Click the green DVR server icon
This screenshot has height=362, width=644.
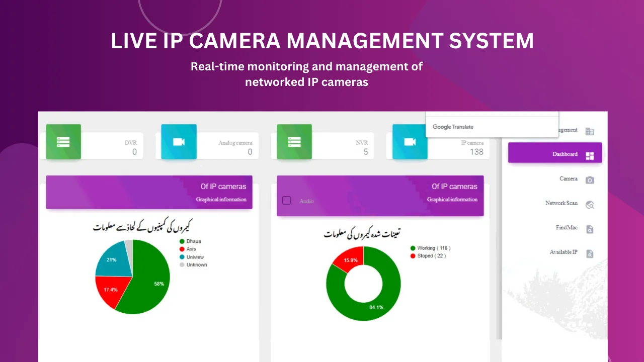pyautogui.click(x=63, y=142)
